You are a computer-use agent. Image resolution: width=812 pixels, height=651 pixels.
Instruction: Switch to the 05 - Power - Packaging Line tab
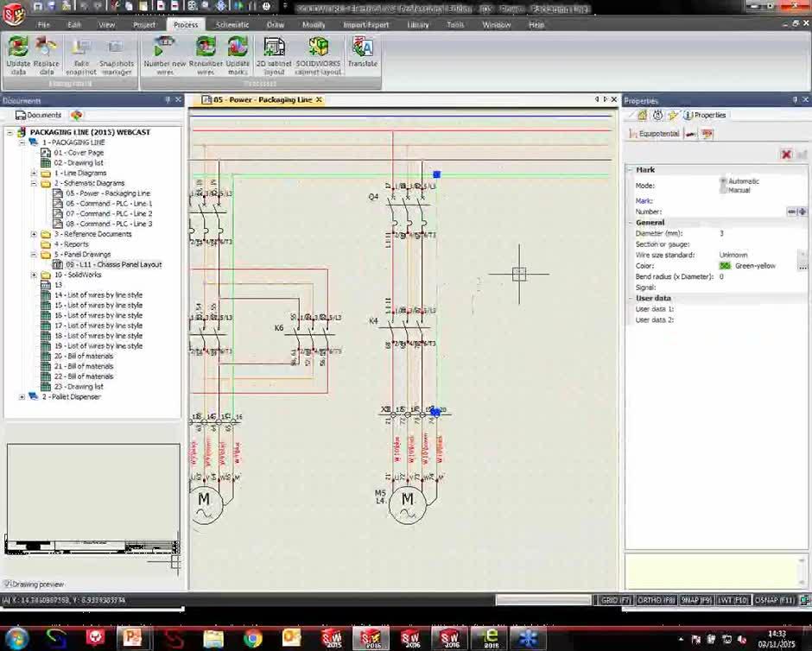259,99
